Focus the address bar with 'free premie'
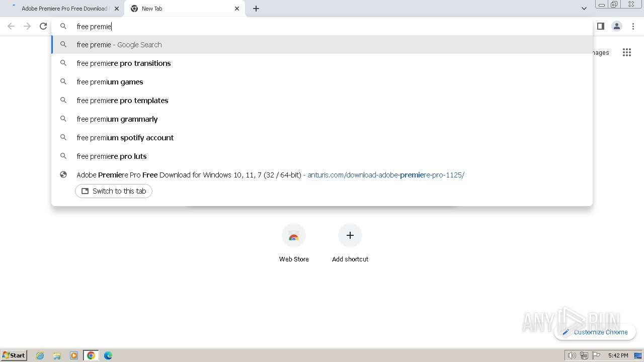This screenshot has height=362, width=644. [x=322, y=26]
